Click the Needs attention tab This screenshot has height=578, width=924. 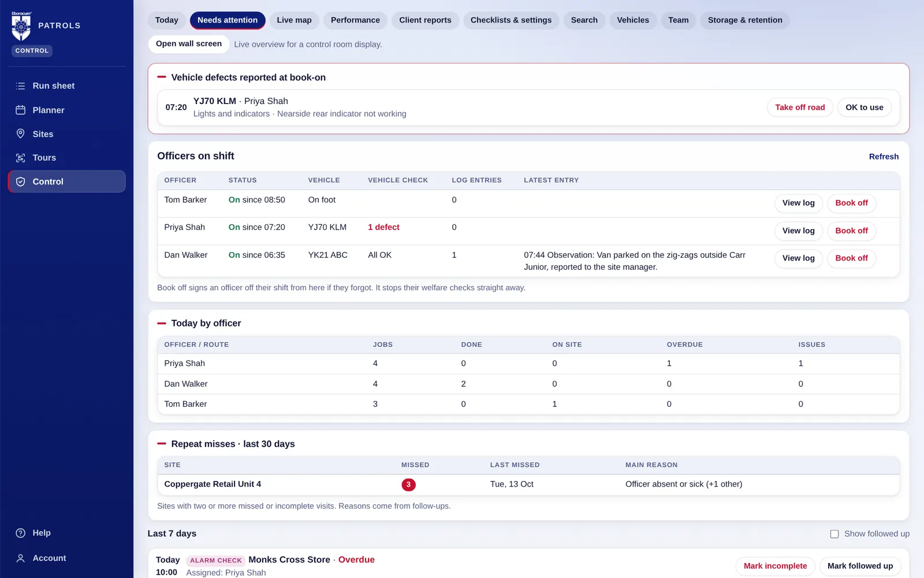coord(228,20)
